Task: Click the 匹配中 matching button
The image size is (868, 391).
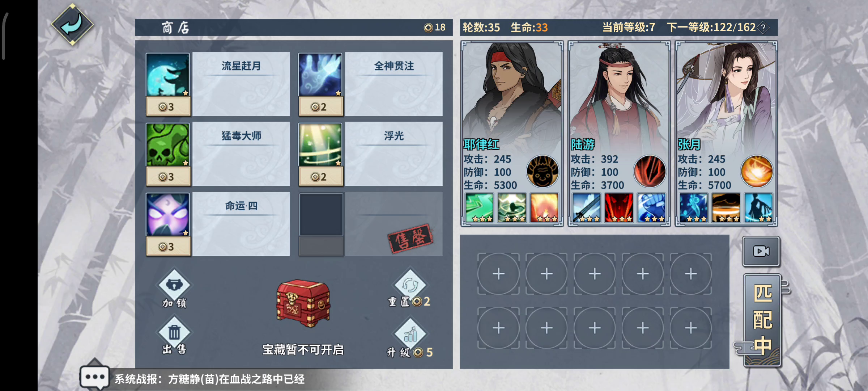Action: (762, 320)
